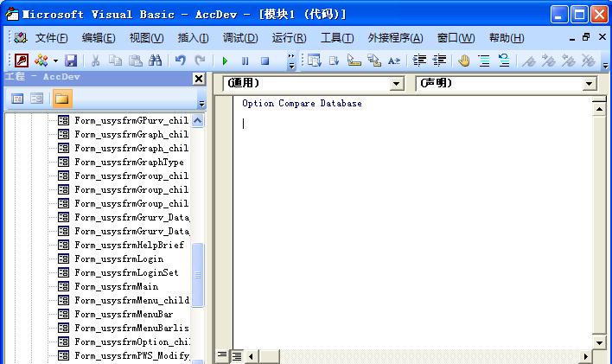The width and height of the screenshot is (612, 364).
Task: Click the Complete Word icon
Action: [394, 61]
